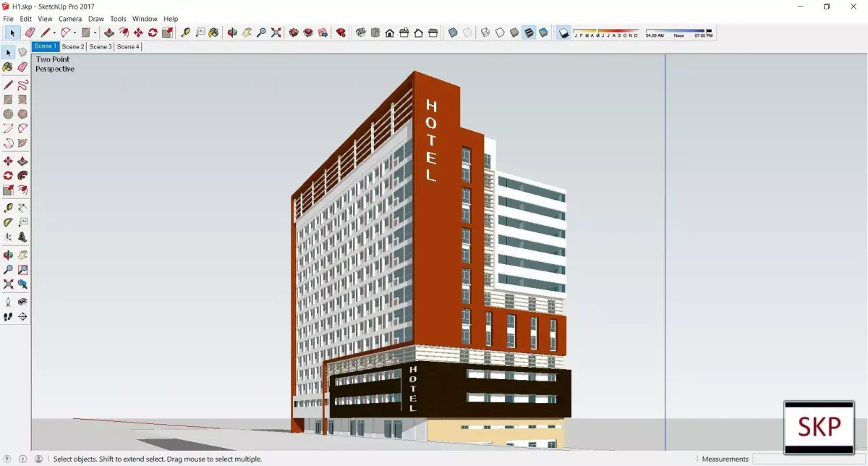Switch to Front house view
868x466 pixels.
389,33
